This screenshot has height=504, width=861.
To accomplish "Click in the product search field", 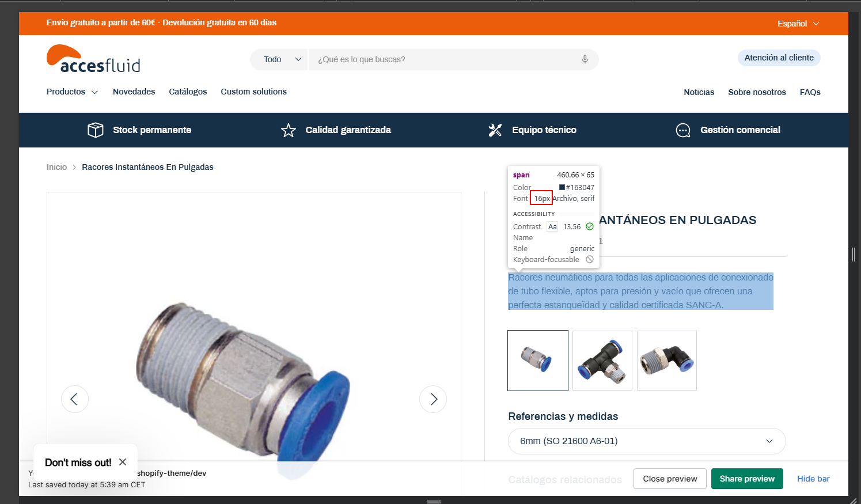I will (x=443, y=59).
